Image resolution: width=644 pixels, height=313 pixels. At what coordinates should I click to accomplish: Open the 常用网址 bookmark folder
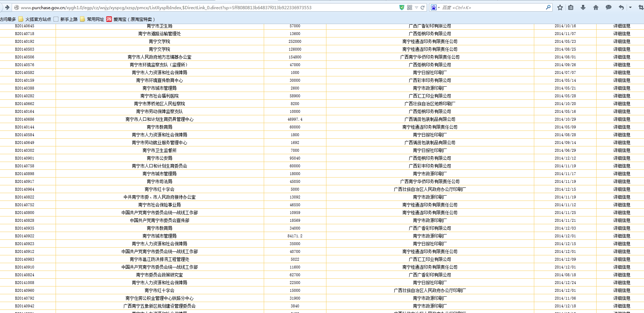click(92, 19)
